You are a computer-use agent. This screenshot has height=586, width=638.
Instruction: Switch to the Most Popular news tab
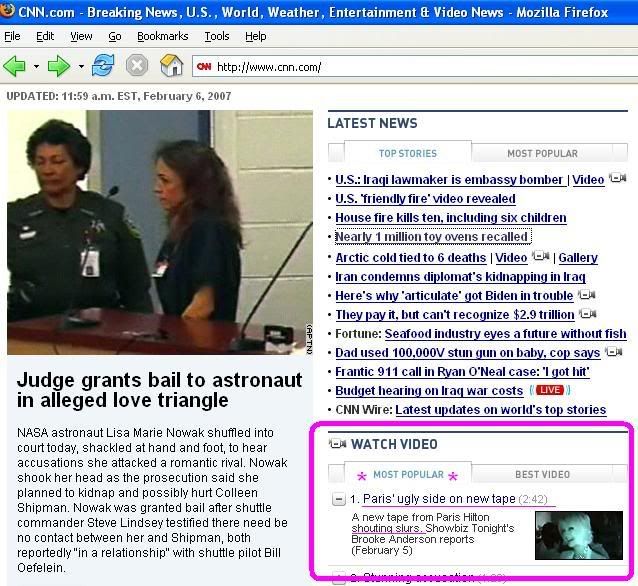[542, 153]
